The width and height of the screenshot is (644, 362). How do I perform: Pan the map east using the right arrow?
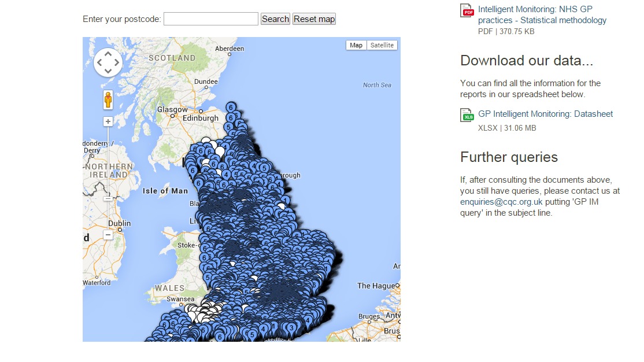point(117,62)
